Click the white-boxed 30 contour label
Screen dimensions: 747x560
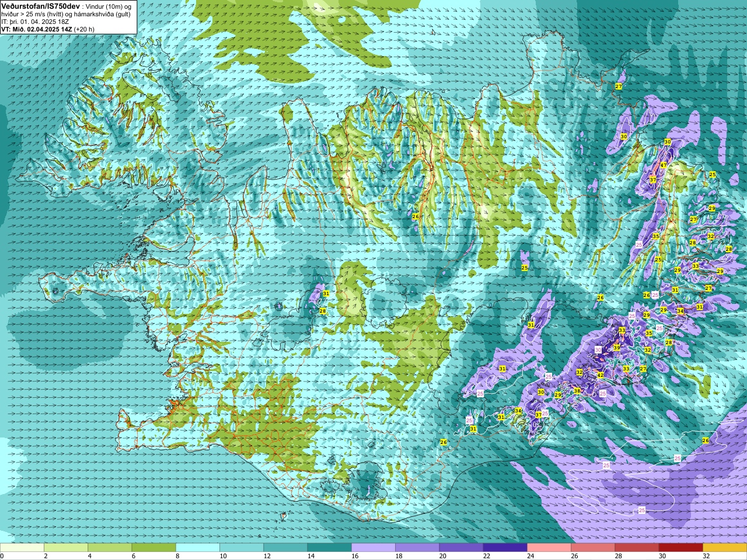pos(598,349)
